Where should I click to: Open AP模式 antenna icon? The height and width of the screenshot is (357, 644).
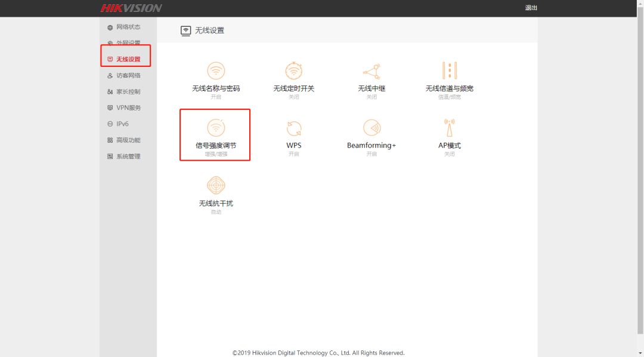[450, 128]
